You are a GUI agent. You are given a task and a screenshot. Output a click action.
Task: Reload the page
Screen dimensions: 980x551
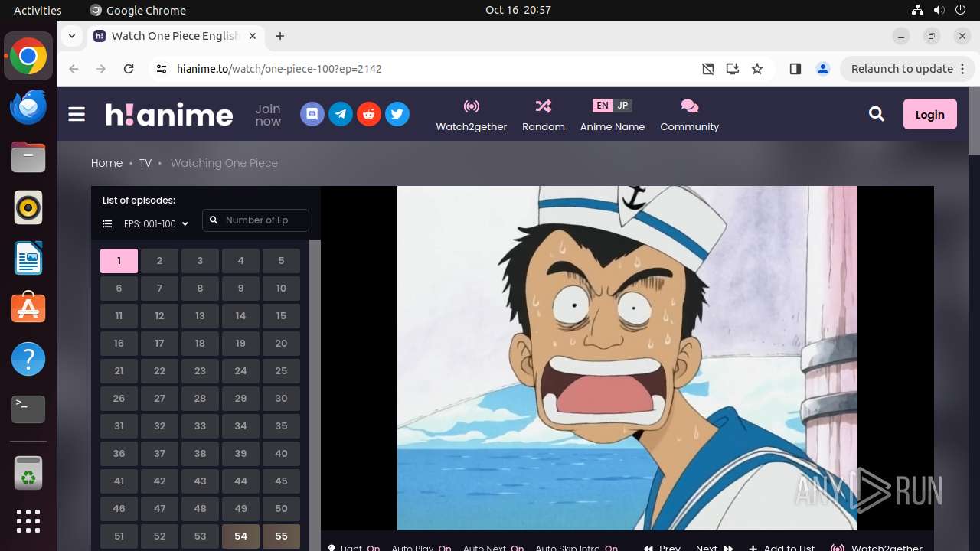(129, 69)
